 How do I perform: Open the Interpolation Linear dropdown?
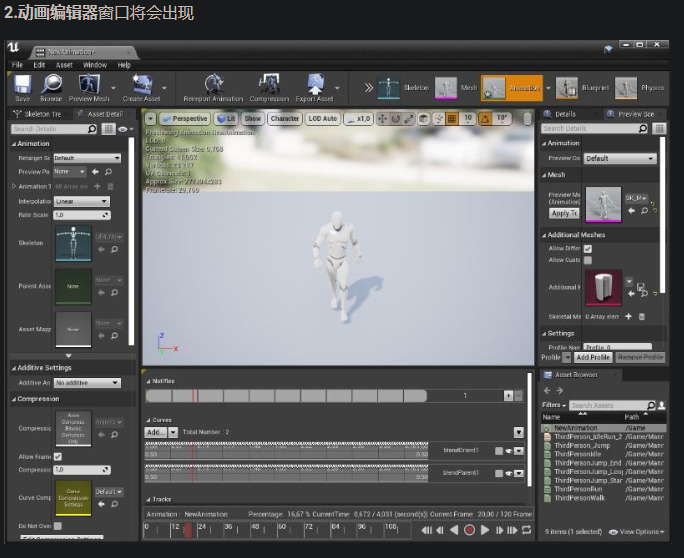coord(82,201)
